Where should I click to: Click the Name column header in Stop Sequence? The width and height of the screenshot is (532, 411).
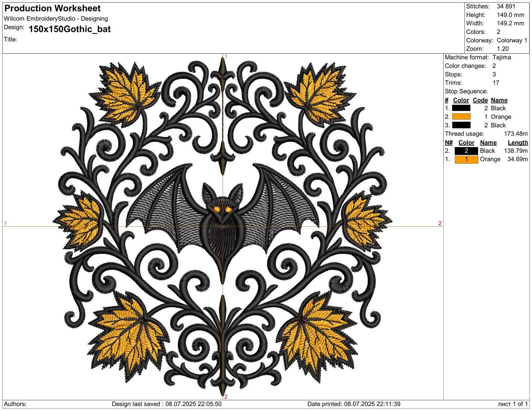coord(499,100)
